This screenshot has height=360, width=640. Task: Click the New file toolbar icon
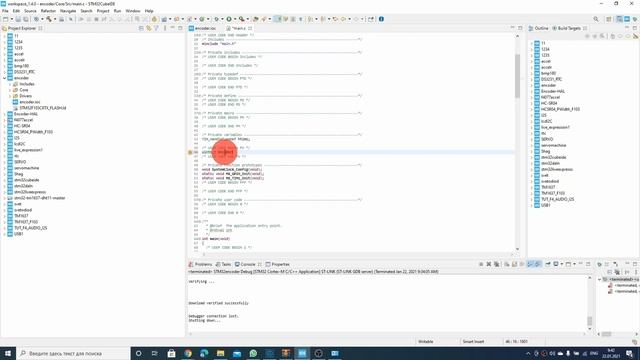(x=6, y=19)
